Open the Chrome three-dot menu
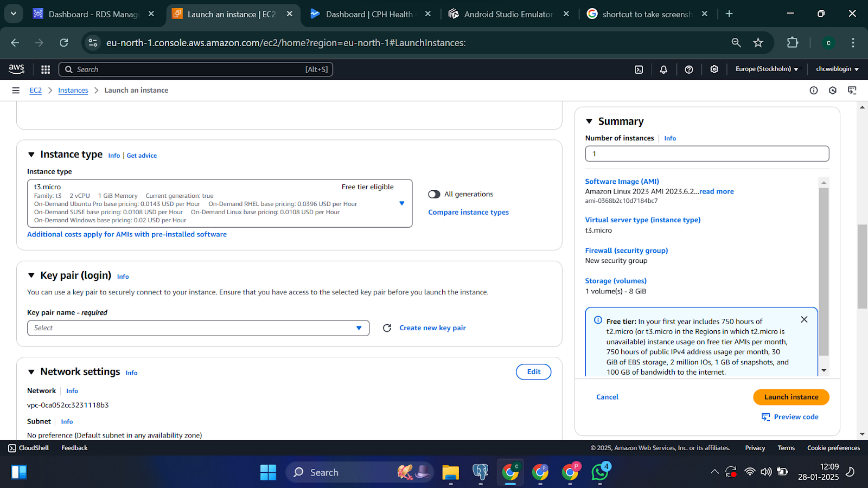Viewport: 868px width, 488px height. tap(853, 43)
